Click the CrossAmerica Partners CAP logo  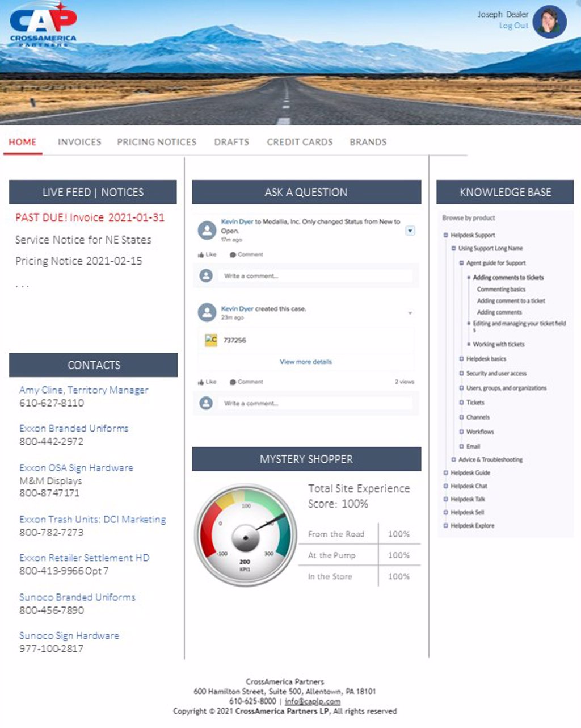[x=43, y=24]
